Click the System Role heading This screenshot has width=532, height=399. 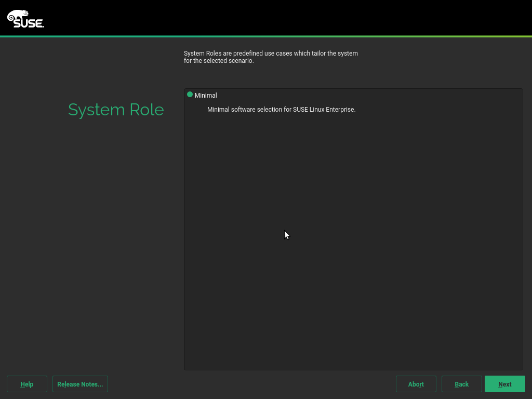pos(116,110)
